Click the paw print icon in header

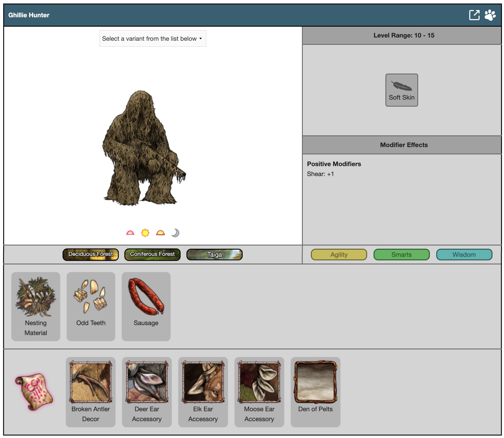pos(490,15)
